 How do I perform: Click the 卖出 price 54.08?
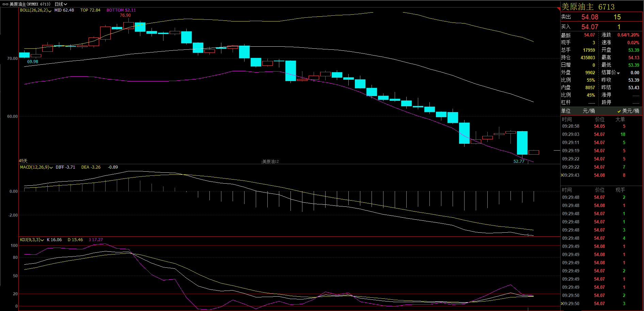pos(590,17)
